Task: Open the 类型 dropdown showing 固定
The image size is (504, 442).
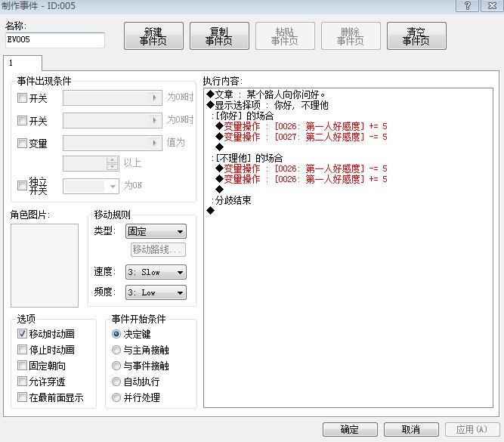Action: click(x=156, y=231)
